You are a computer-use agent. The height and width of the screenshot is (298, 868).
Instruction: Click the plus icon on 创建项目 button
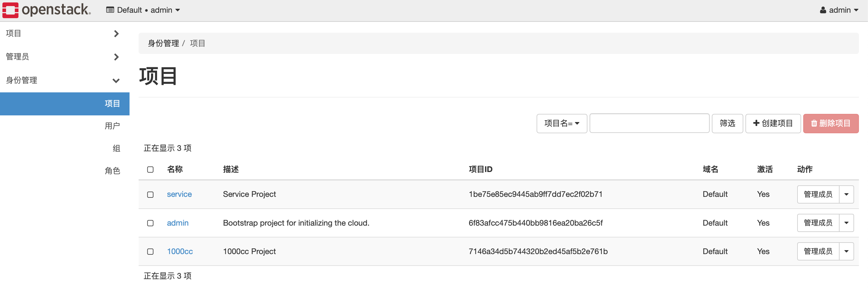756,123
